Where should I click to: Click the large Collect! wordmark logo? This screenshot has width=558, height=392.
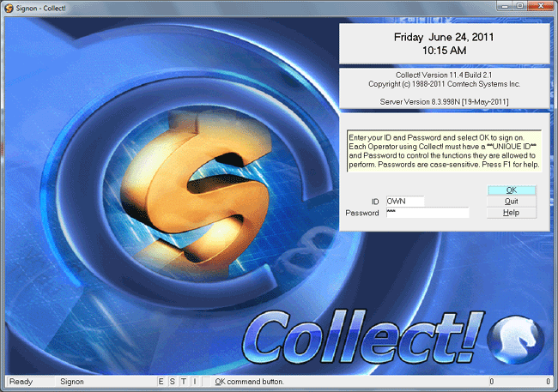(x=363, y=337)
